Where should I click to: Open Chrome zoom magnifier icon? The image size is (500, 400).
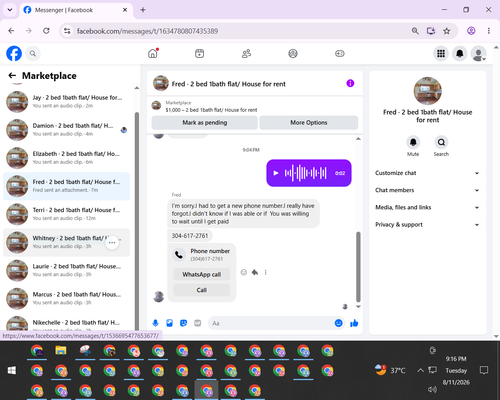coord(415,31)
